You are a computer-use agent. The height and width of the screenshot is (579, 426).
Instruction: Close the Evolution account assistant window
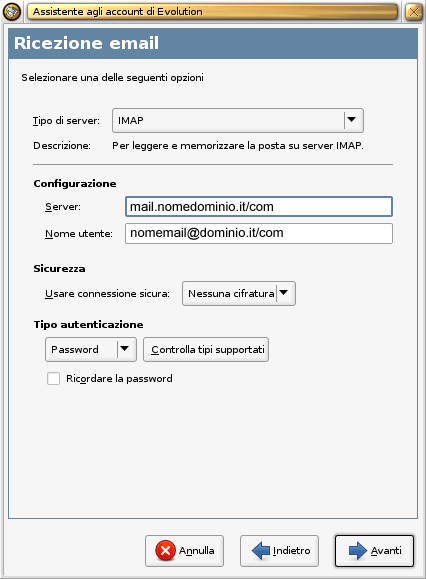click(x=414, y=12)
